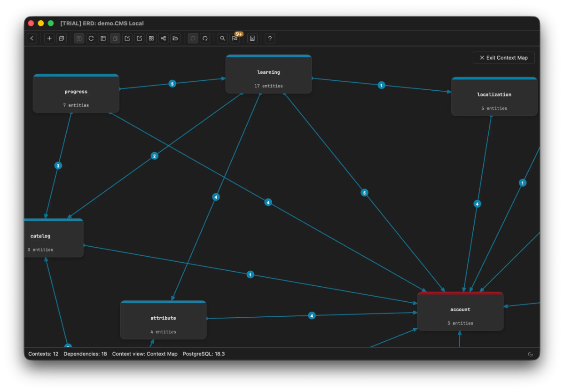Click badge 2 on learning-to-catalog edge
Viewport: 564px width, 392px height.
pyautogui.click(x=155, y=156)
